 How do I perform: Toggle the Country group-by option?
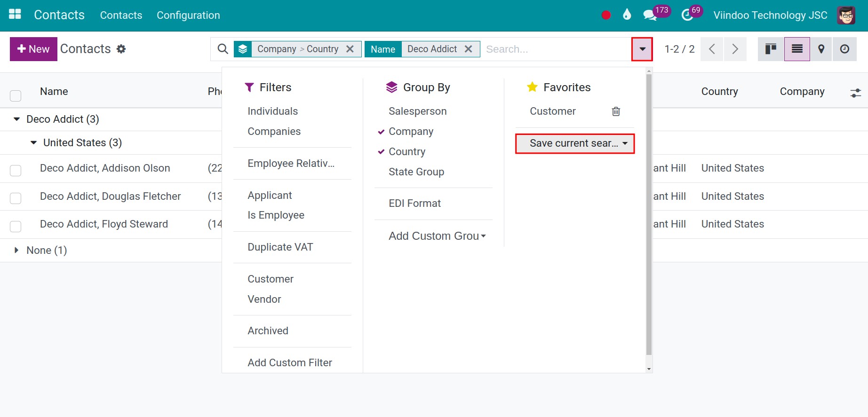click(407, 152)
